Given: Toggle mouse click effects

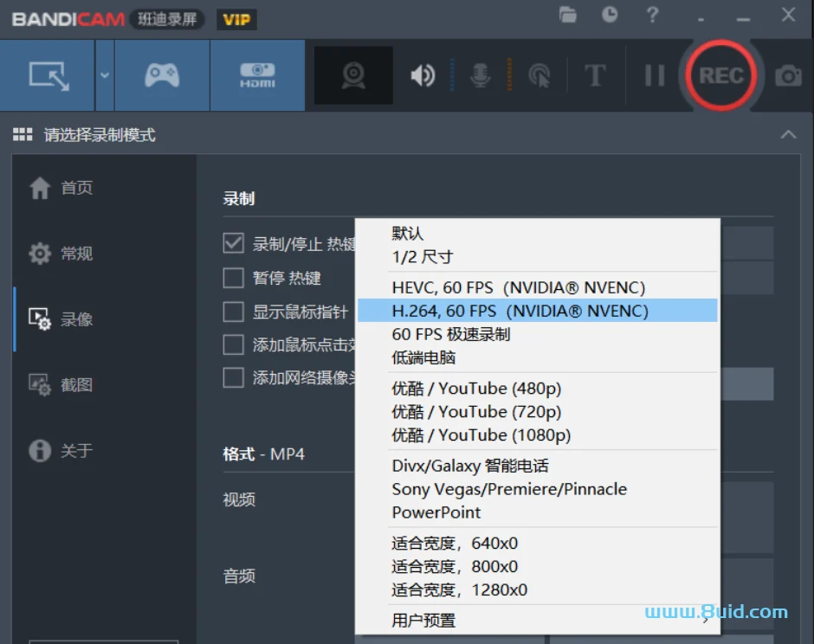Looking at the screenshot, I should coord(539,75).
